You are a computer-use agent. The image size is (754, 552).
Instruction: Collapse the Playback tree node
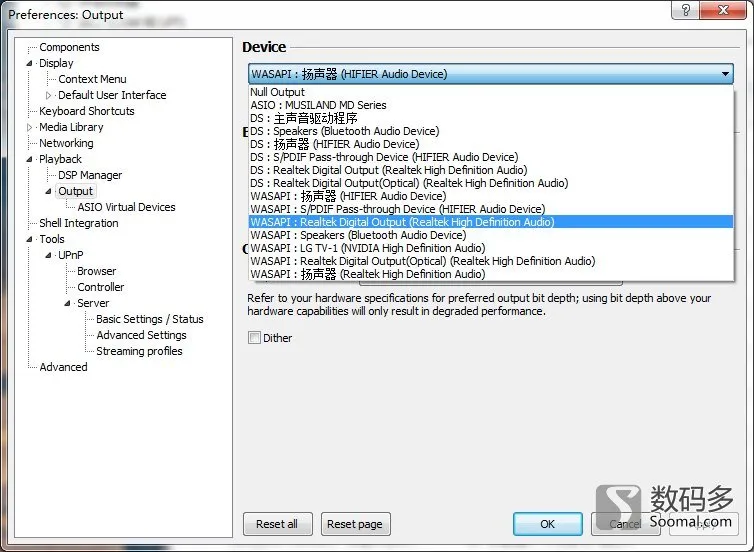[29, 159]
